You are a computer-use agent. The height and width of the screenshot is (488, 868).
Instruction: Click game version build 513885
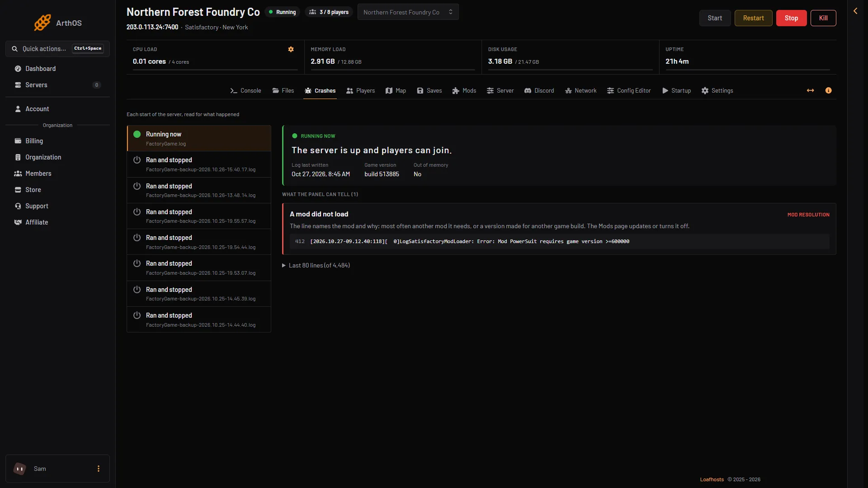pyautogui.click(x=382, y=174)
